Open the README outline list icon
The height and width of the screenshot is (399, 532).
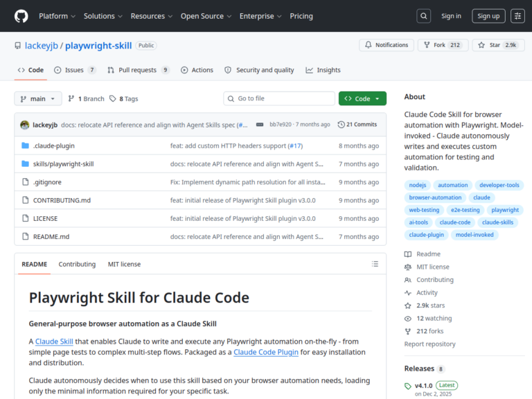[x=375, y=264]
